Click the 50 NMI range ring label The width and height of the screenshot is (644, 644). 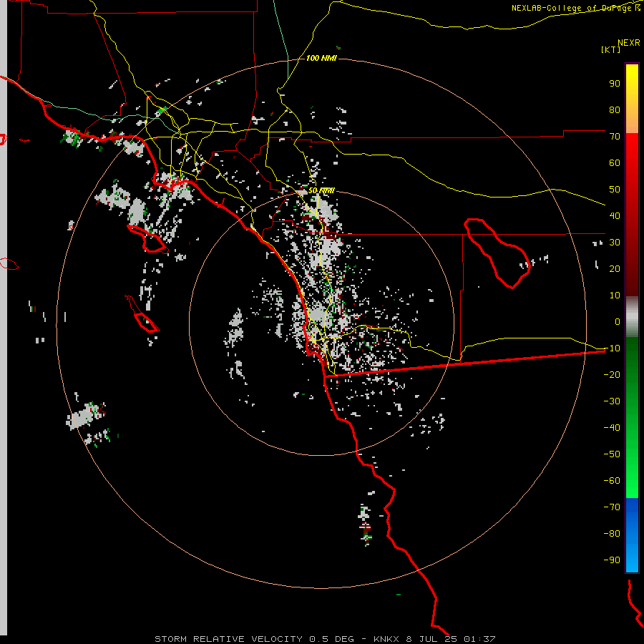[x=321, y=190]
